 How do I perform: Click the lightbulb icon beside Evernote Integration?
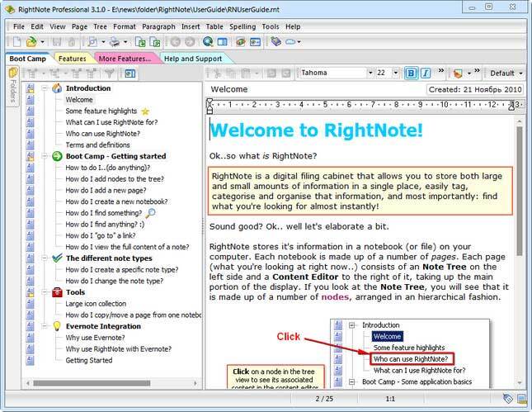(57, 326)
